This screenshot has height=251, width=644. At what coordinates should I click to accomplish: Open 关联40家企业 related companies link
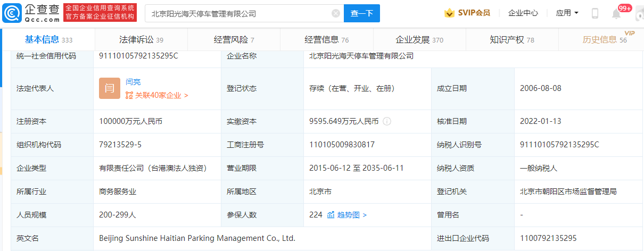(x=157, y=95)
